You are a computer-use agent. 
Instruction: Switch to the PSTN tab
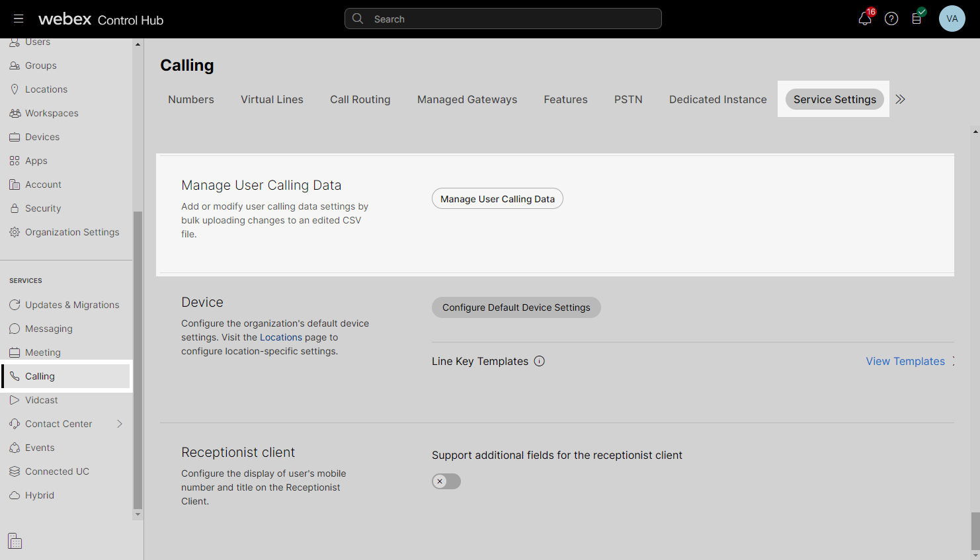(x=628, y=99)
